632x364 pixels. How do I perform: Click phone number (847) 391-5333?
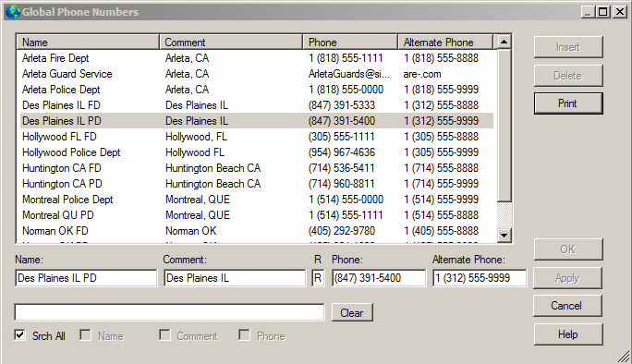click(x=342, y=105)
